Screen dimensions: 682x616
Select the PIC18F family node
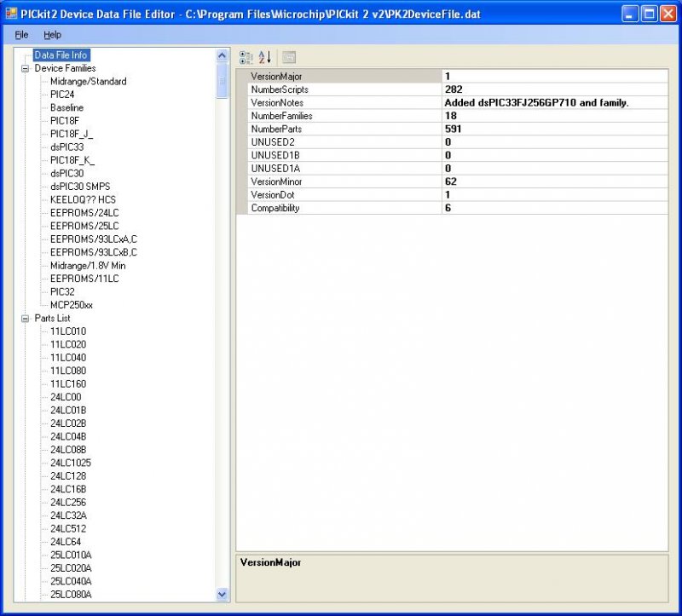(x=65, y=121)
